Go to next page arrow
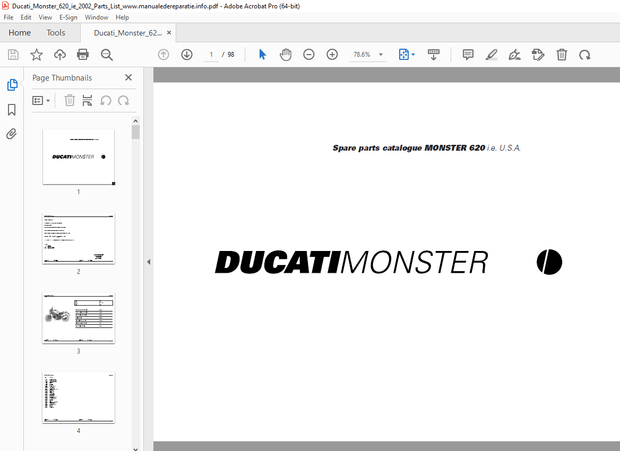620x451 pixels. (187, 55)
